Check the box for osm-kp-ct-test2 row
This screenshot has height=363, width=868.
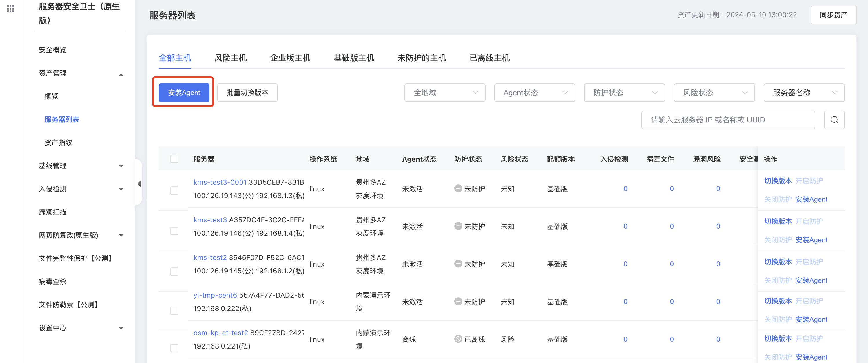click(174, 348)
